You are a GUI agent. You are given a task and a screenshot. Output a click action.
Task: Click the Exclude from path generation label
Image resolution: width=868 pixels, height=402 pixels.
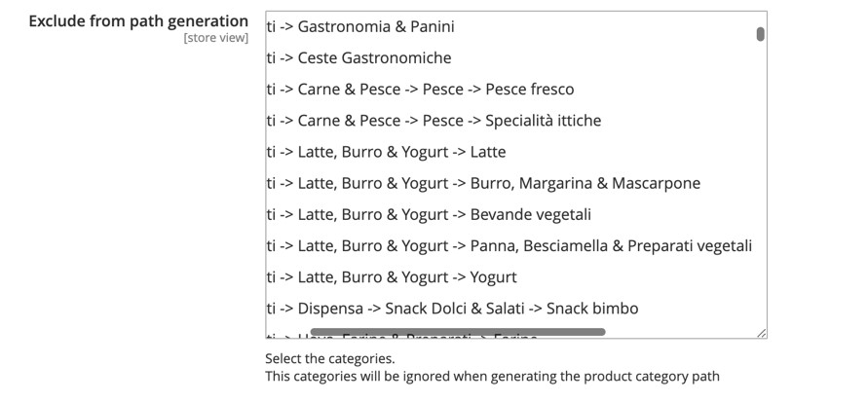138,20
